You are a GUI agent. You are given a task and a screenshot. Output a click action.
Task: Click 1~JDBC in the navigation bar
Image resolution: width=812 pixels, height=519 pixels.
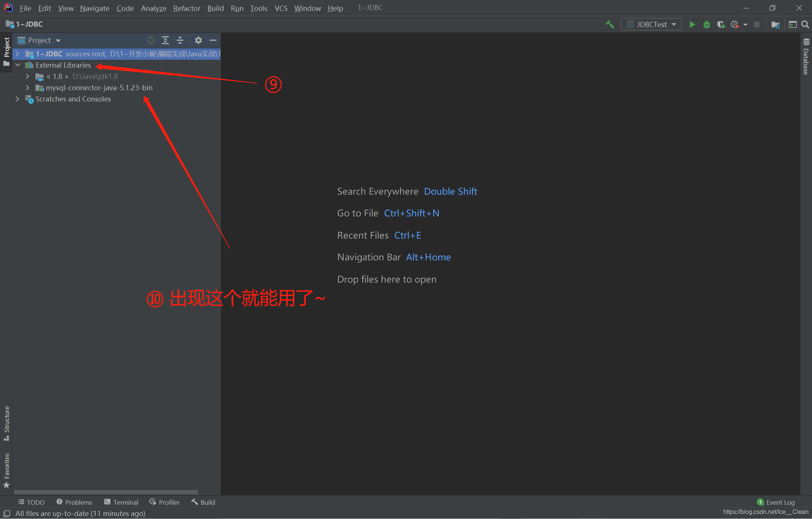[24, 24]
